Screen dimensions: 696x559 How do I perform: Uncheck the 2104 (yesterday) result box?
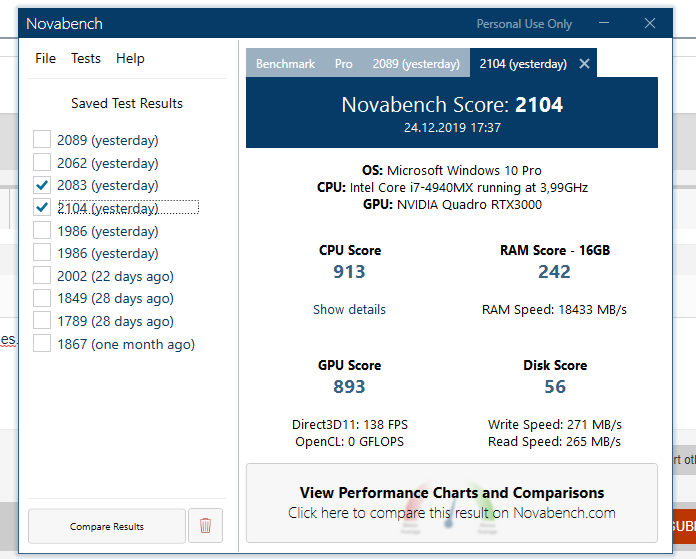(x=42, y=207)
